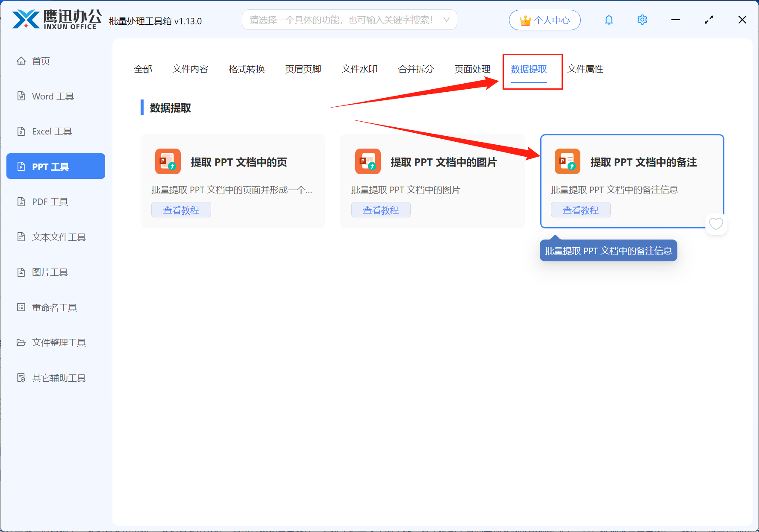Click the Extract PPT Images card icon
Image resolution: width=759 pixels, height=532 pixels.
[368, 162]
